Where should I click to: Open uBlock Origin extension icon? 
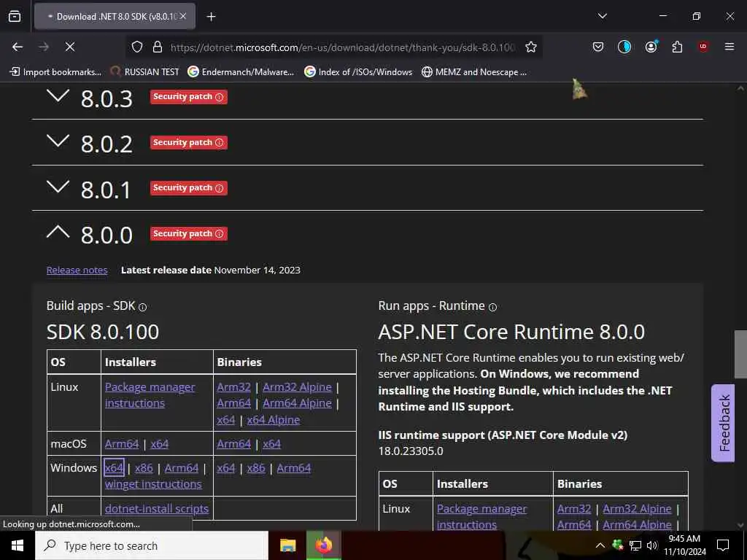[x=703, y=47]
